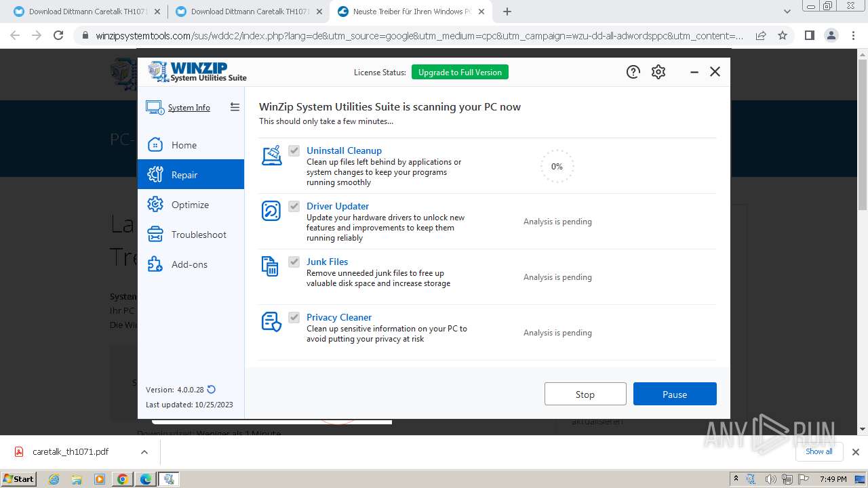The height and width of the screenshot is (488, 868).
Task: Click the Driver Updater icon
Action: [x=271, y=211]
